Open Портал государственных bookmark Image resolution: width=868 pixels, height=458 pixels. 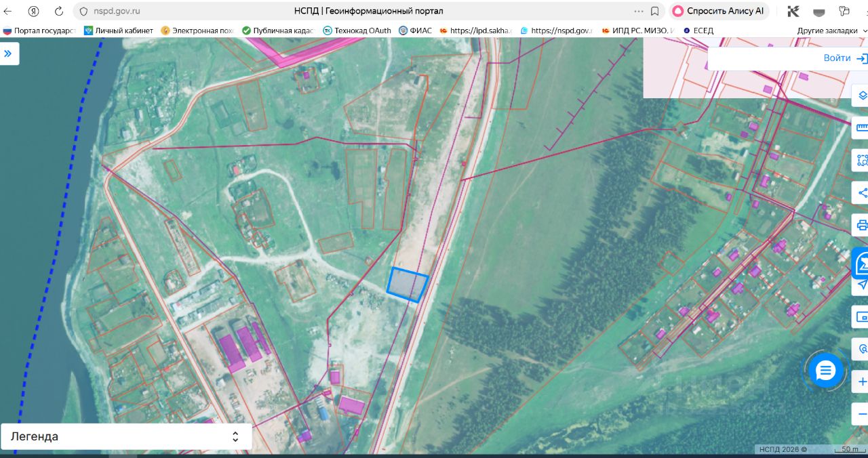(39, 30)
